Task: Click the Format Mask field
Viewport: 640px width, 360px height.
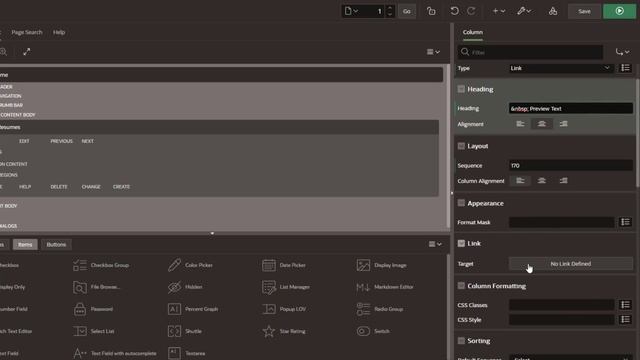Action: (x=561, y=222)
